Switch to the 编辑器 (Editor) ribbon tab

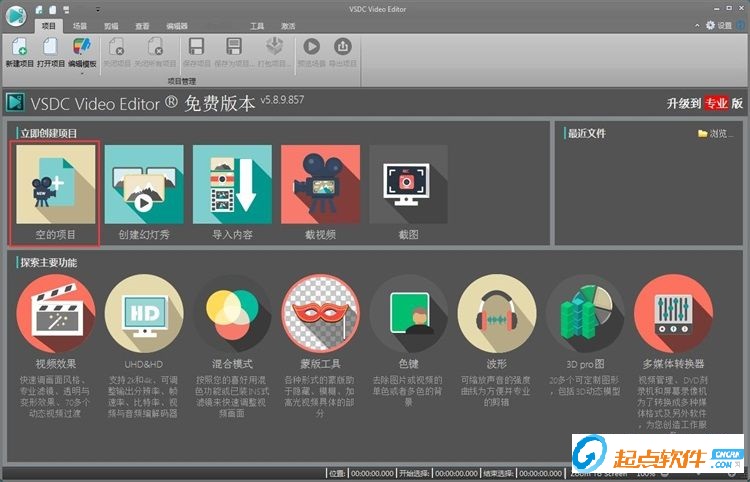tap(177, 26)
